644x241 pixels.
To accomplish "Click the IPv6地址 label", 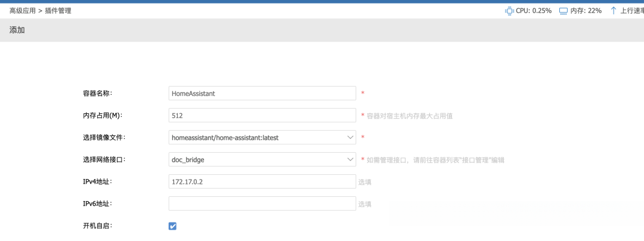I will tap(97, 203).
